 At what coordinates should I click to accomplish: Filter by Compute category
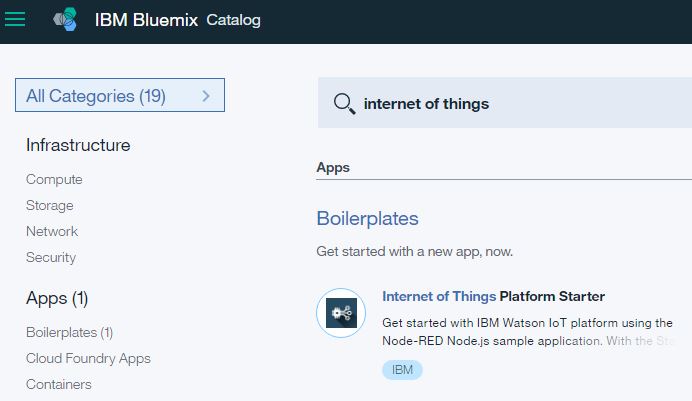54,180
